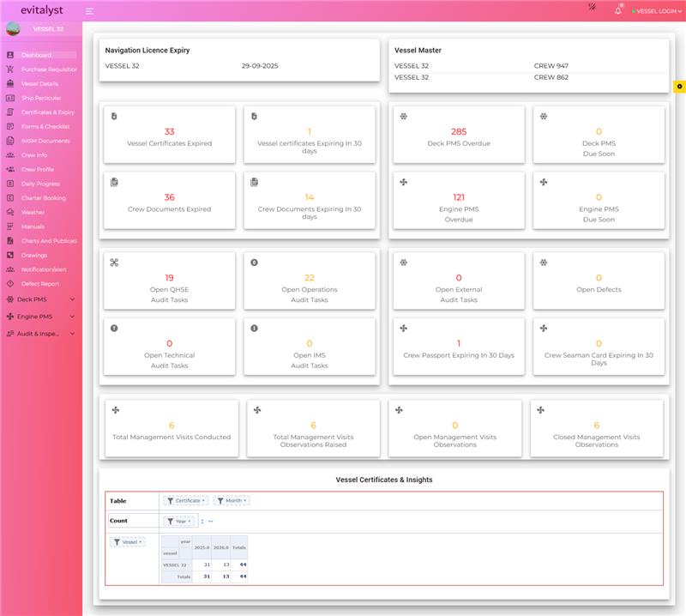Select IMSM Documents in sidebar

[45, 141]
